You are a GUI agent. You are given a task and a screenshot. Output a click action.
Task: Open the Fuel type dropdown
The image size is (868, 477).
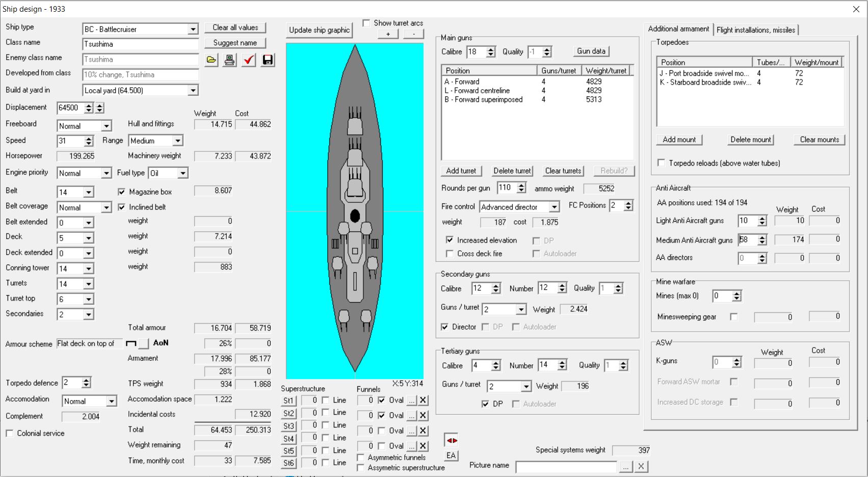point(182,174)
